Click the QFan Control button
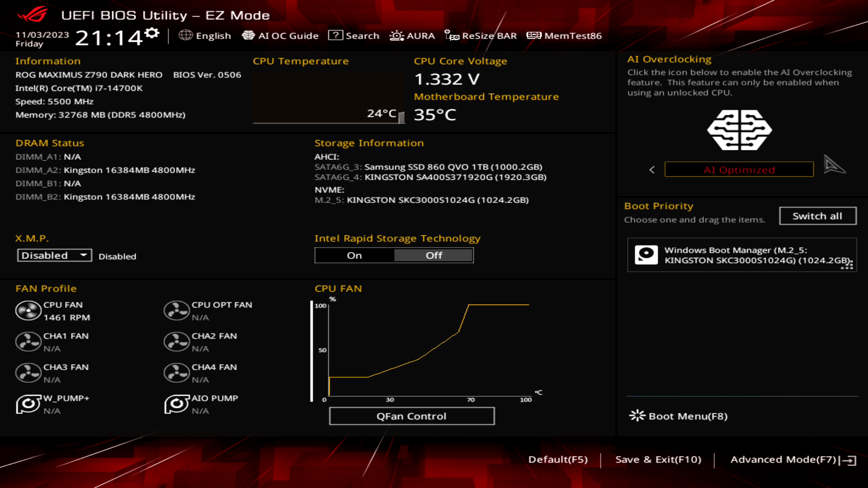 click(411, 415)
